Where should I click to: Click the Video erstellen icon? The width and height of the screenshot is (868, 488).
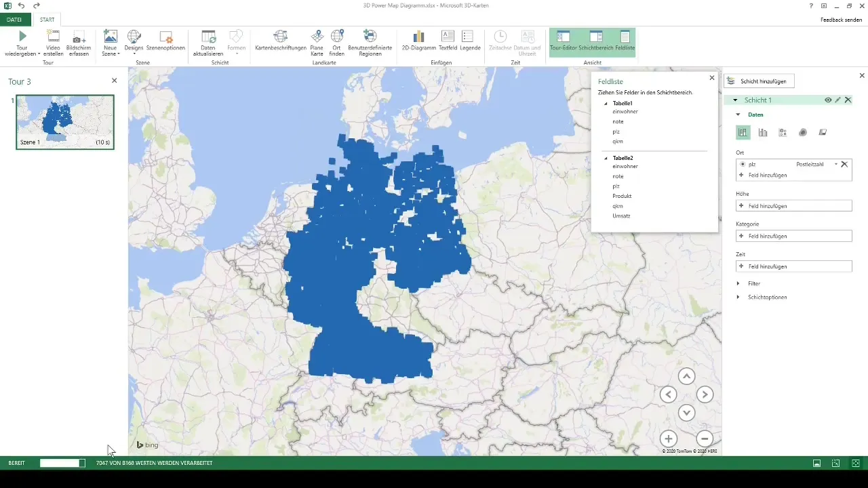[53, 37]
